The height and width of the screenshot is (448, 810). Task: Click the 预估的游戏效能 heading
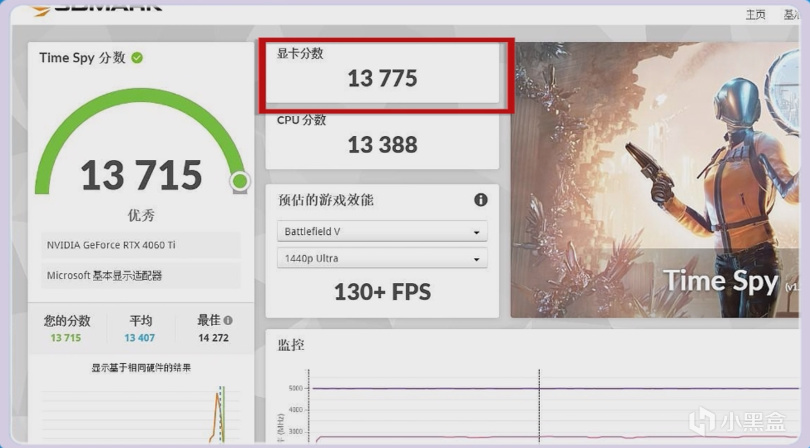(x=325, y=200)
